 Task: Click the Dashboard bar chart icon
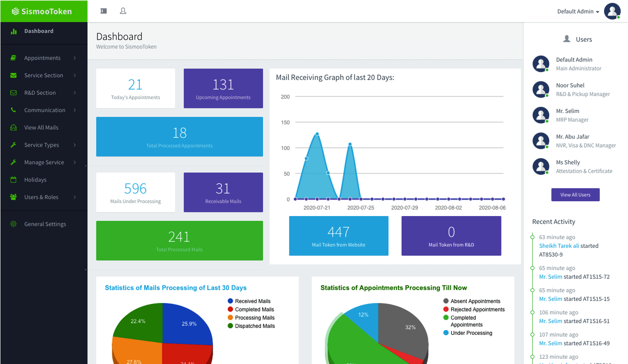coord(14,31)
